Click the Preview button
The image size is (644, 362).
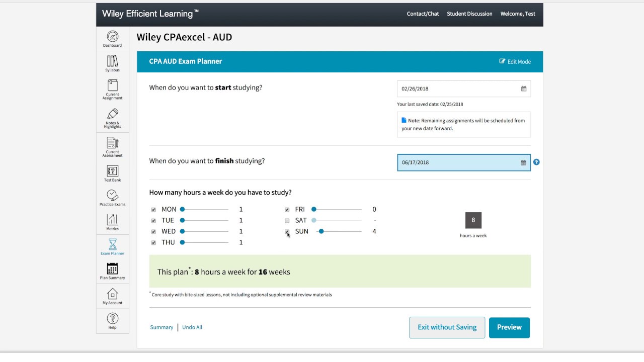tap(509, 327)
